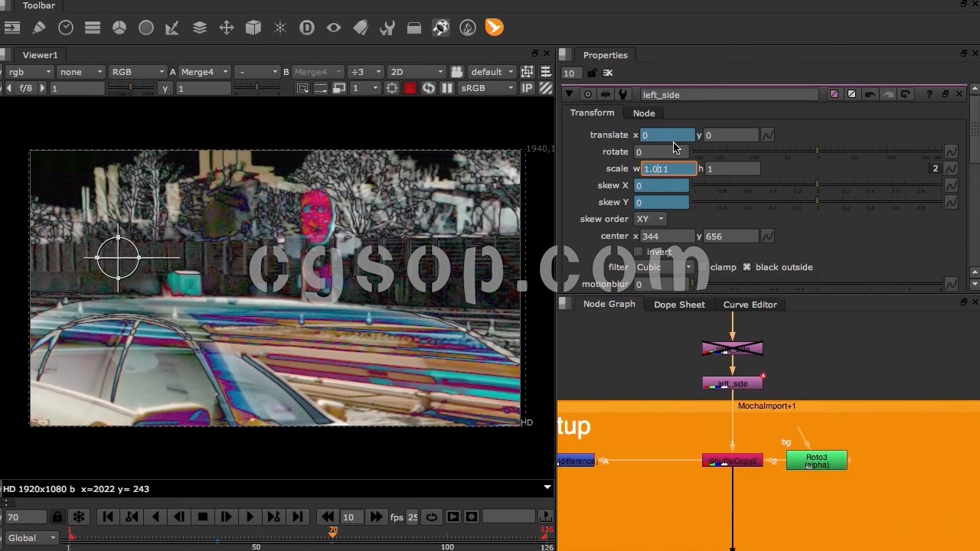Open the skew order XY dropdown

coord(650,219)
